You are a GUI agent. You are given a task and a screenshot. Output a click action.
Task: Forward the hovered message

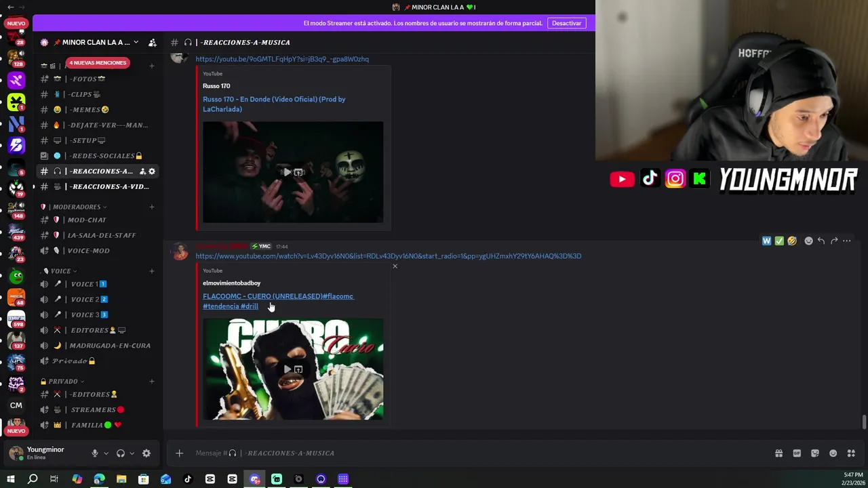(x=834, y=241)
